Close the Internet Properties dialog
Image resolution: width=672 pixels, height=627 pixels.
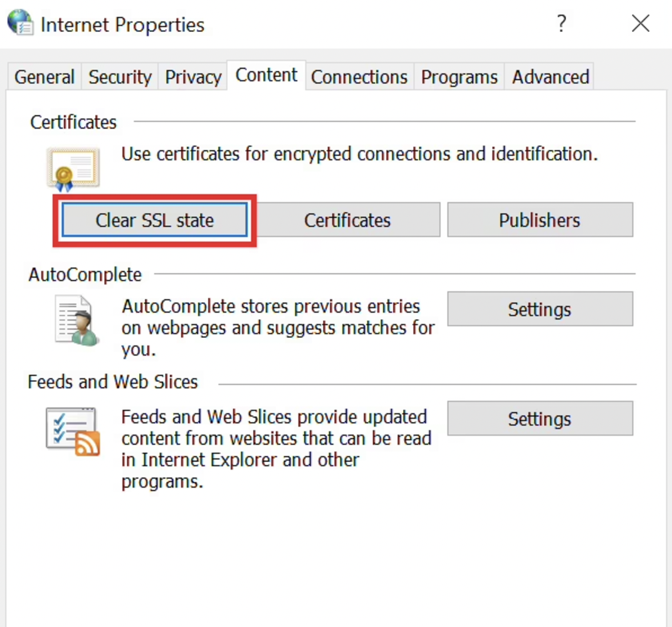[x=641, y=23]
